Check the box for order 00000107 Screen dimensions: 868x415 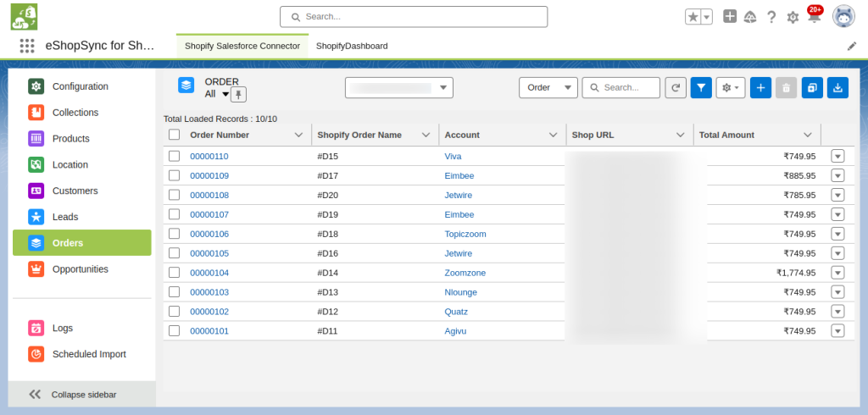tap(175, 214)
